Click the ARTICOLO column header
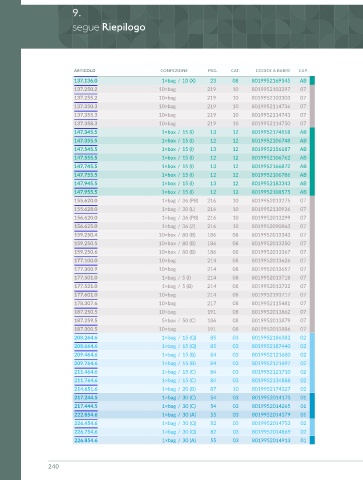Screen dimensions: 363x480 pyautogui.click(x=85, y=71)
